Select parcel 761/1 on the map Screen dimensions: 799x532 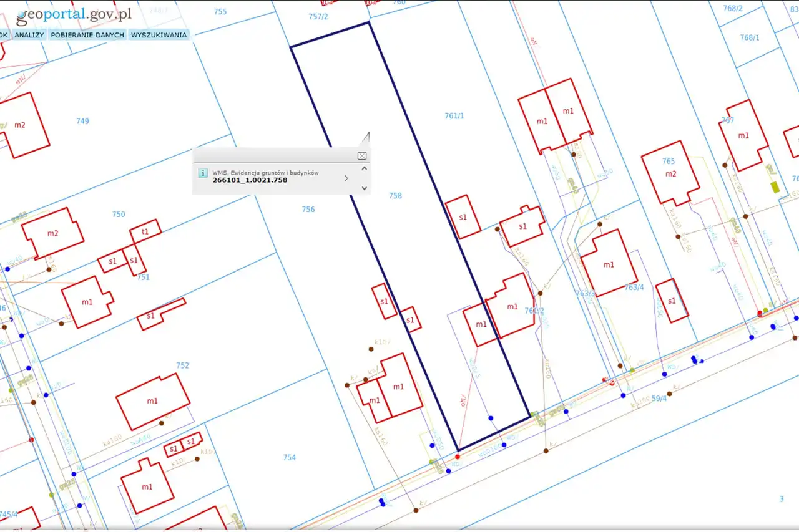[x=454, y=116]
